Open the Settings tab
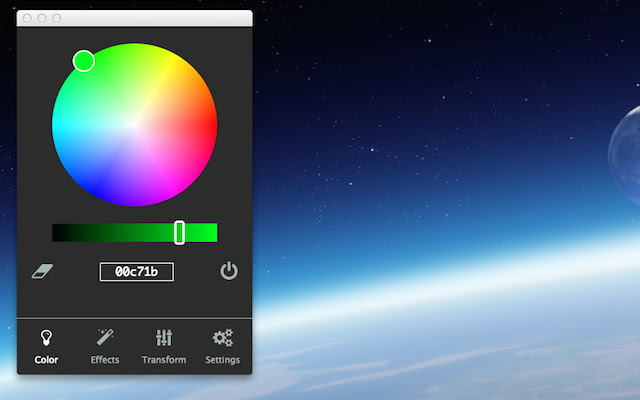The image size is (640, 400). 222,347
